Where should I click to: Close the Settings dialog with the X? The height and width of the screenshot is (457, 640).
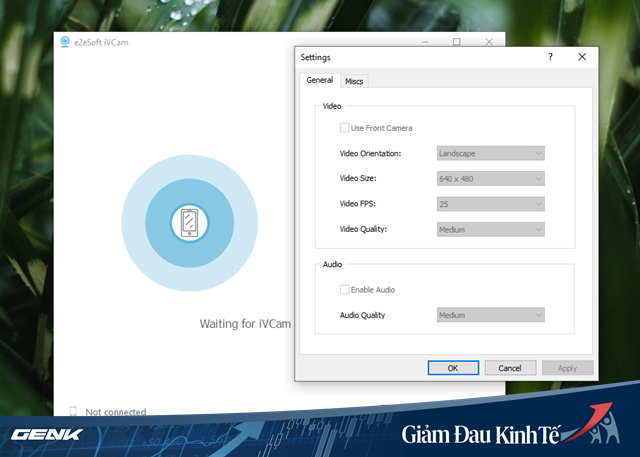pyautogui.click(x=582, y=58)
